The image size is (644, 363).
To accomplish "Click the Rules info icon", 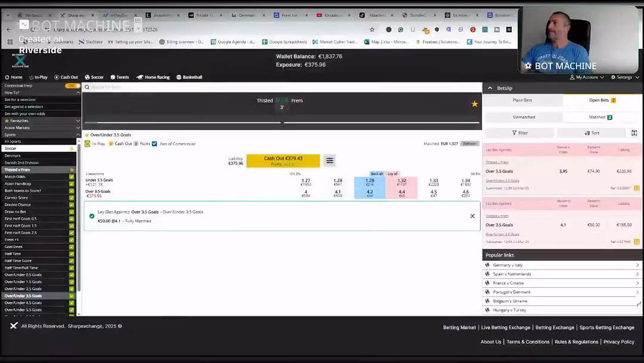I will [136, 144].
